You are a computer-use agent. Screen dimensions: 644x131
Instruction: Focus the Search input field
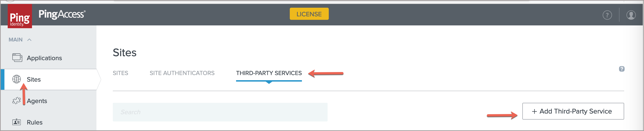pyautogui.click(x=220, y=112)
